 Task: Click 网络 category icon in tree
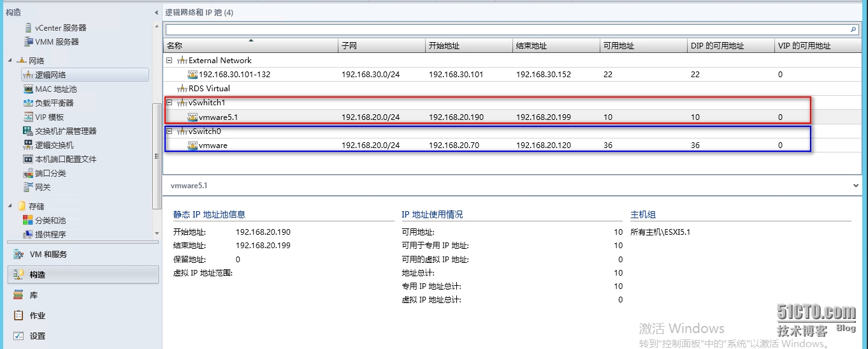21,61
